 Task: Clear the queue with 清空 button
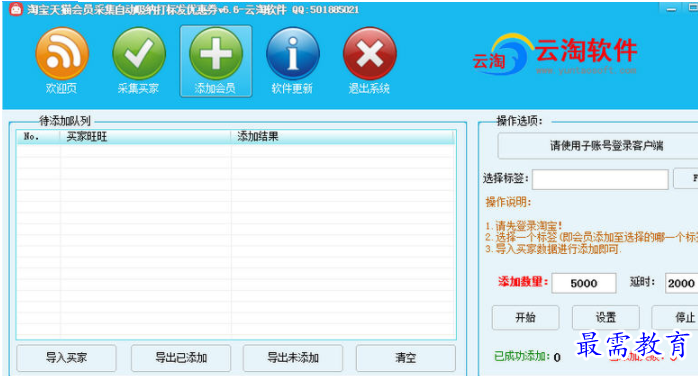coord(406,358)
